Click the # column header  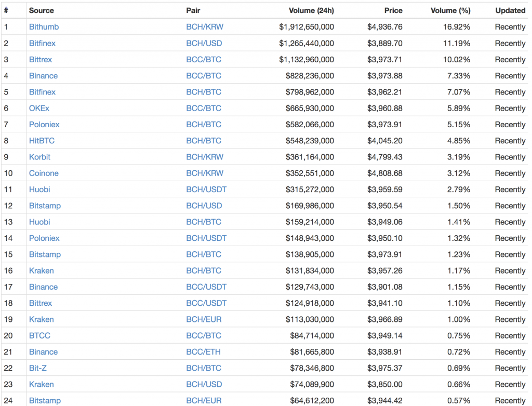point(6,10)
